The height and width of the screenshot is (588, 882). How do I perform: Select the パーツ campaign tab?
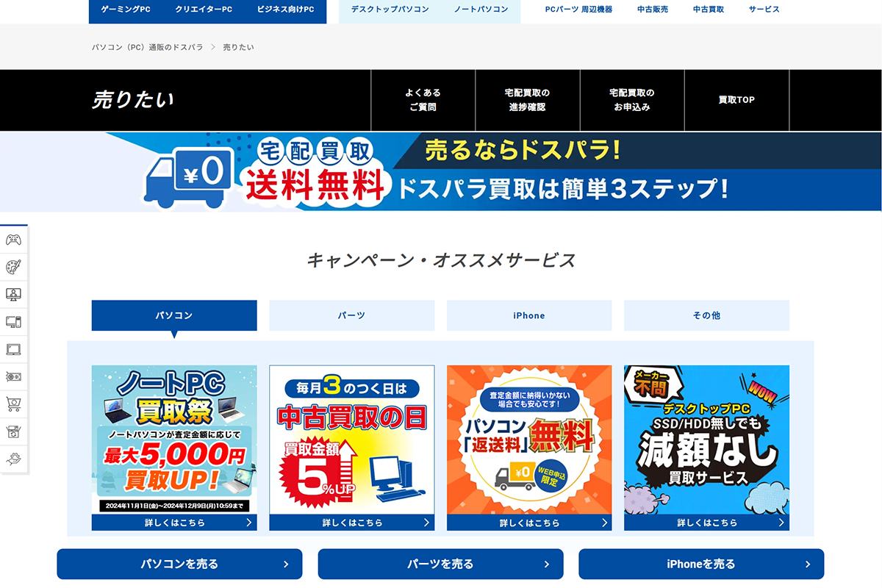pyautogui.click(x=351, y=315)
